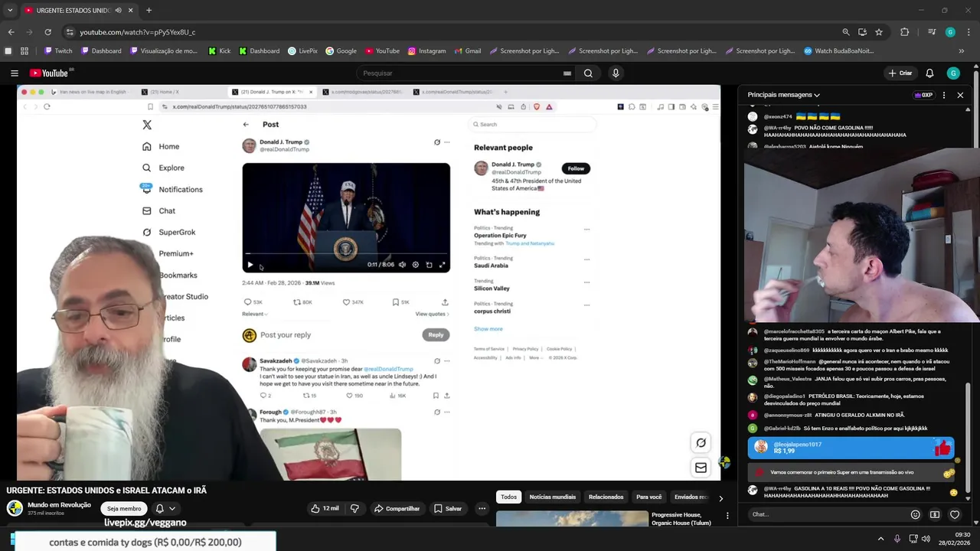Open the Instagram bookmark
The image size is (980, 551).
[426, 51]
